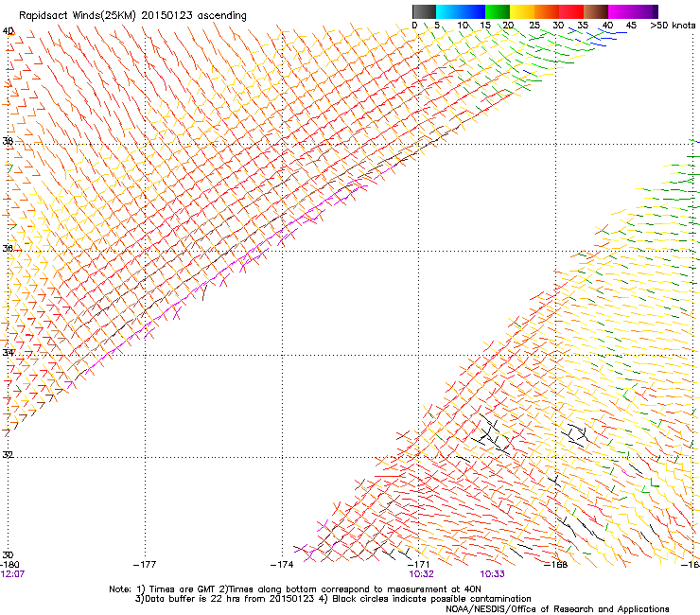
Task: Click the latitude label 34
Action: pos(8,353)
